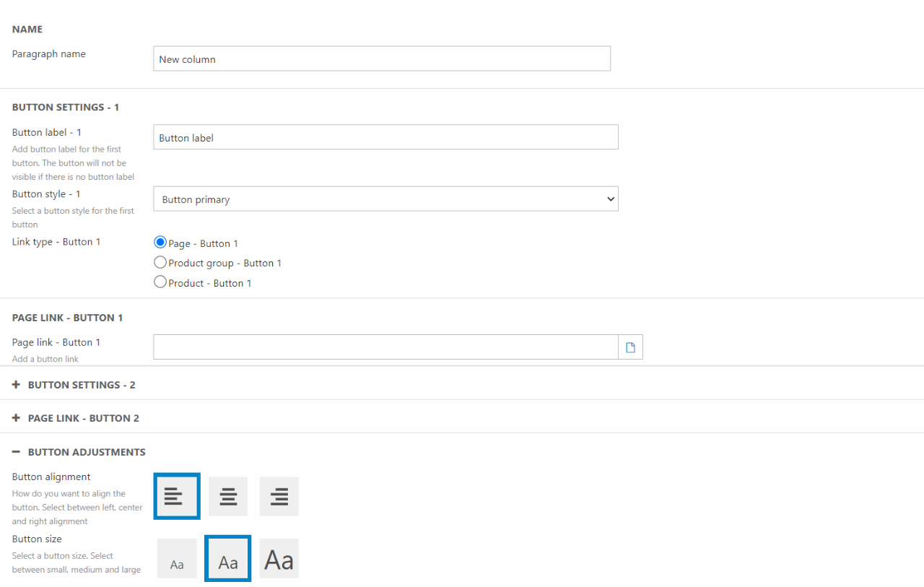Select 'Product group - Button 1' radio option

tap(160, 263)
